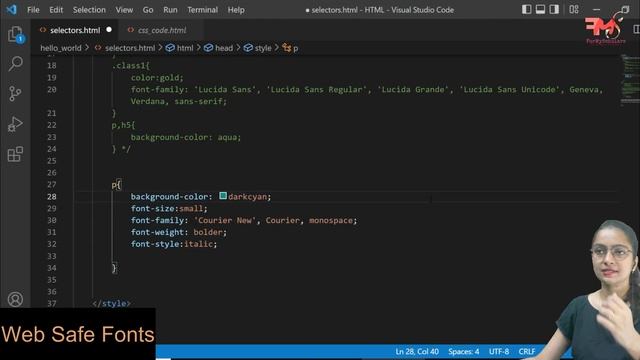Screen dimensions: 640x360
Task: Click the minimap code overview
Action: (x=631, y=80)
